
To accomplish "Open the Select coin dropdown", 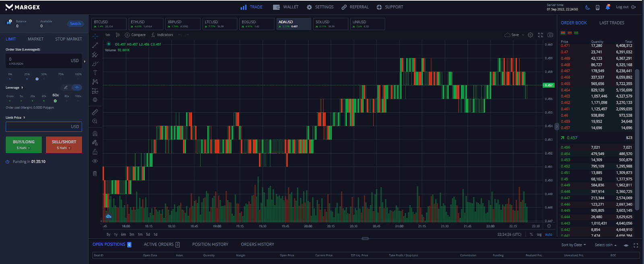I will 605,245.
